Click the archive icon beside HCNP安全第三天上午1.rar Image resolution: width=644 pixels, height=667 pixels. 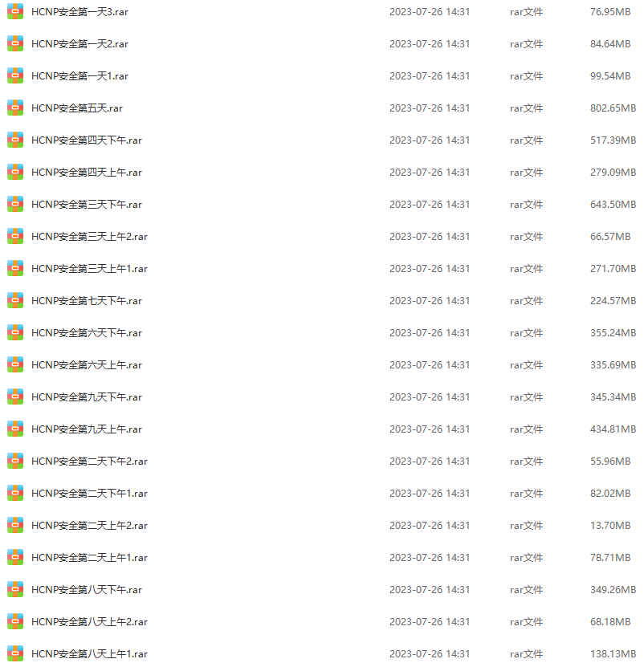tap(15, 268)
